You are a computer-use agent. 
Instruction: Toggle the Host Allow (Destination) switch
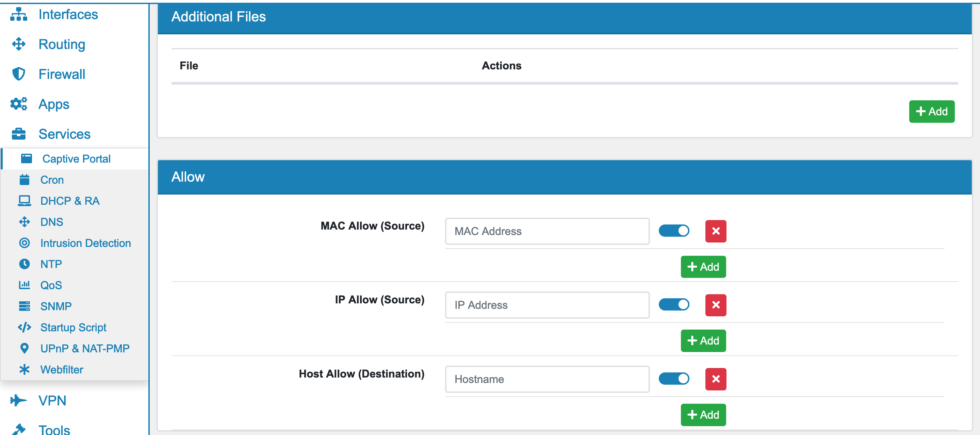674,379
